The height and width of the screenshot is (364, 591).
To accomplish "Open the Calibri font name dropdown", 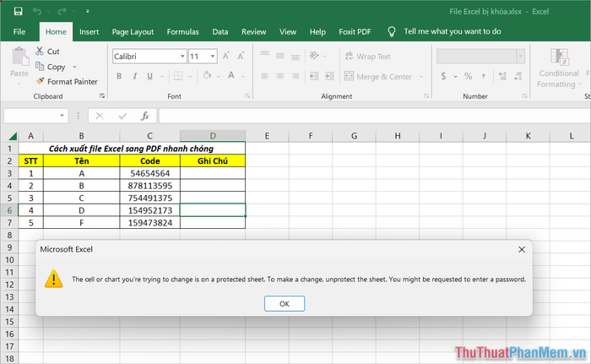I will pyautogui.click(x=182, y=57).
